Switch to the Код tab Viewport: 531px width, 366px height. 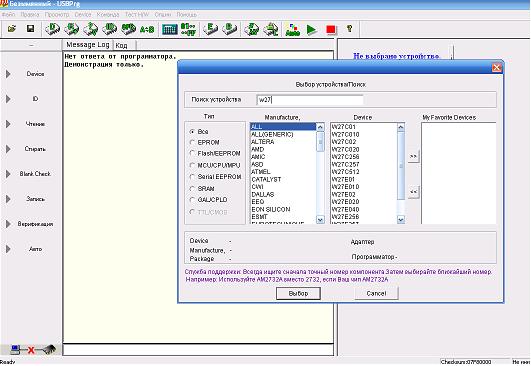pyautogui.click(x=122, y=45)
